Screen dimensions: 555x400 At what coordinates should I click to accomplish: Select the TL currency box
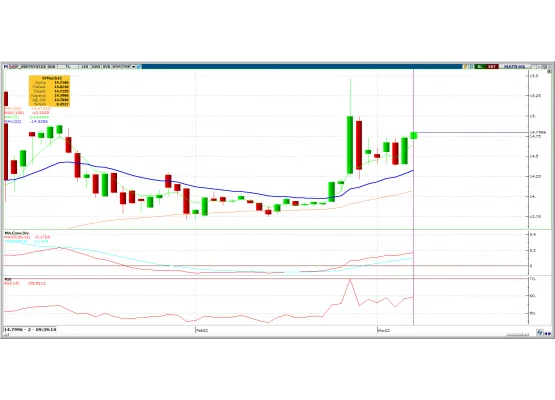tap(68, 66)
